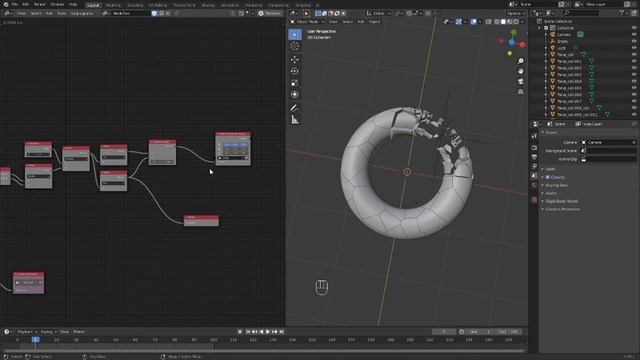Image resolution: width=640 pixels, height=360 pixels.
Task: Open the Window menu in top bar
Action: point(57,4)
